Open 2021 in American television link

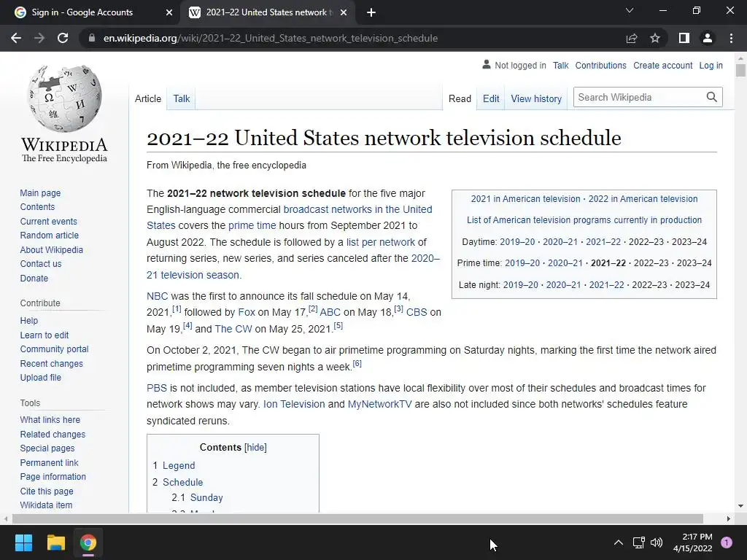[x=525, y=198]
